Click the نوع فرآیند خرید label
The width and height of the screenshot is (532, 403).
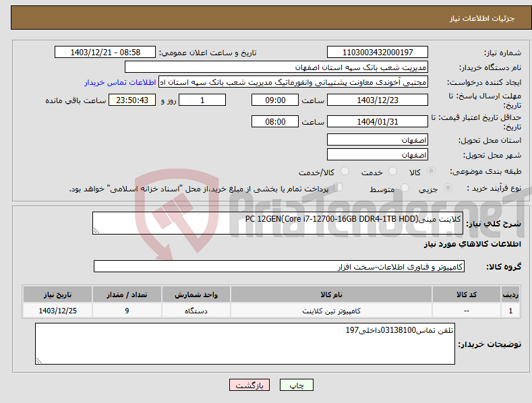tap(494, 188)
